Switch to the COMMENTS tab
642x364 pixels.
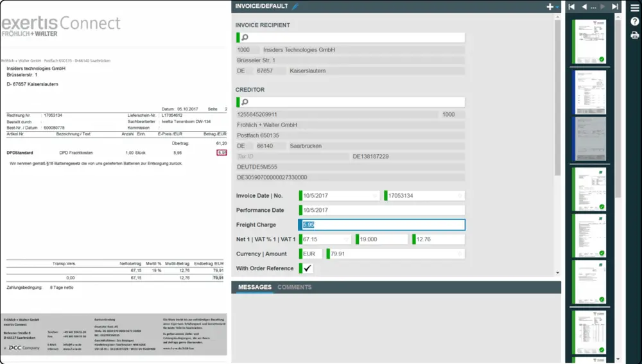(295, 287)
